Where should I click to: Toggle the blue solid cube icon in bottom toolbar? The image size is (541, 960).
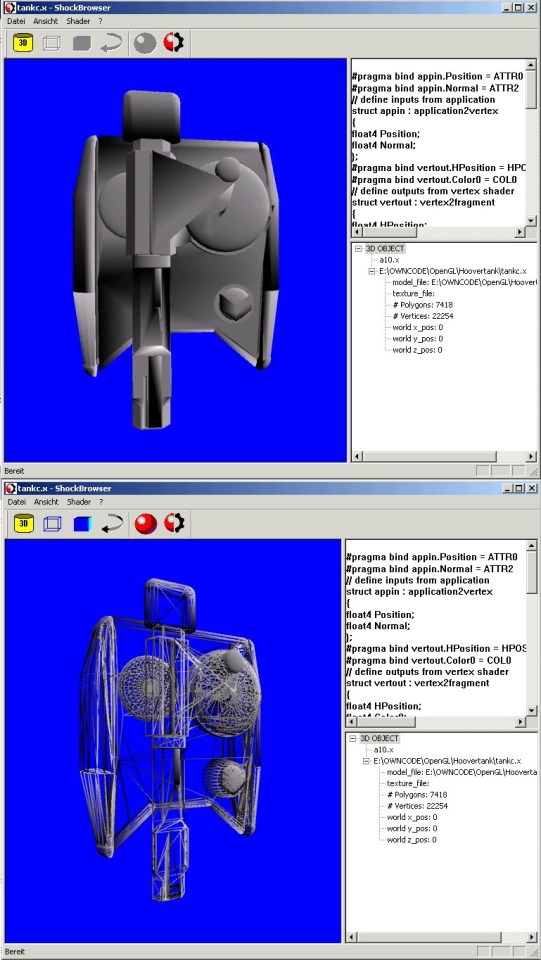[x=81, y=524]
